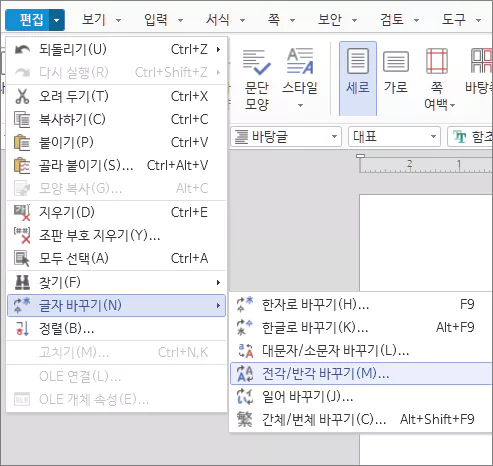Open the 입력 menu

pyautogui.click(x=156, y=20)
